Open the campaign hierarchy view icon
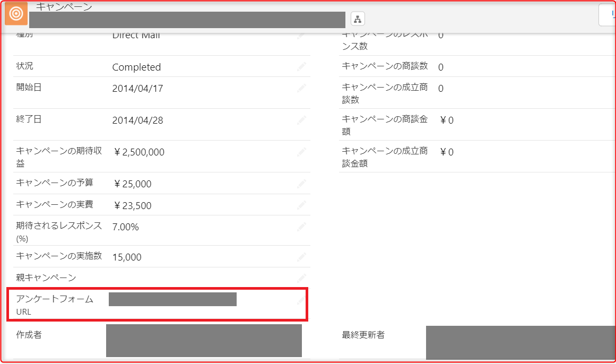The image size is (616, 364). pyautogui.click(x=358, y=19)
